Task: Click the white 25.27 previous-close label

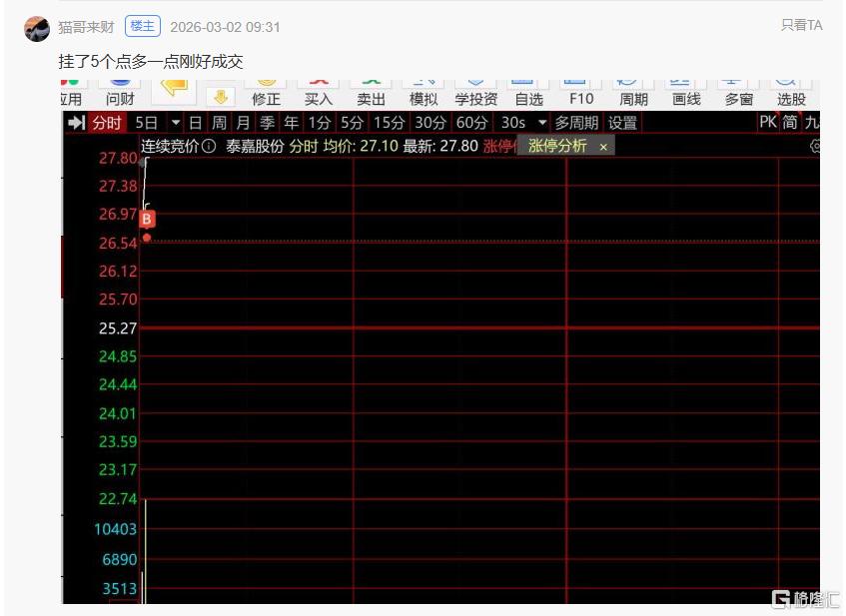Action: pyautogui.click(x=118, y=327)
